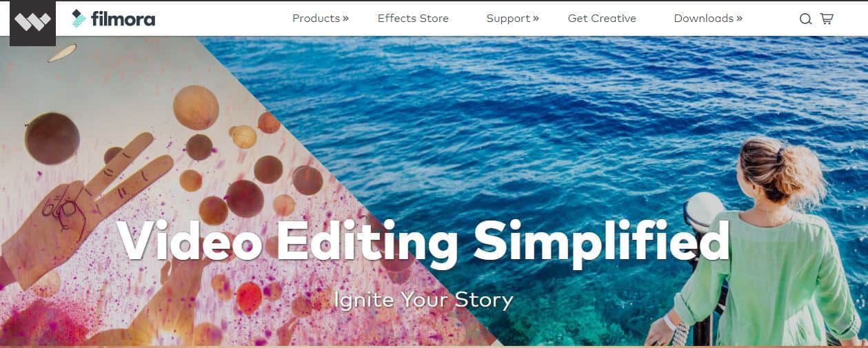The height and width of the screenshot is (348, 868).
Task: Visit the Get Creative page
Action: tap(602, 19)
